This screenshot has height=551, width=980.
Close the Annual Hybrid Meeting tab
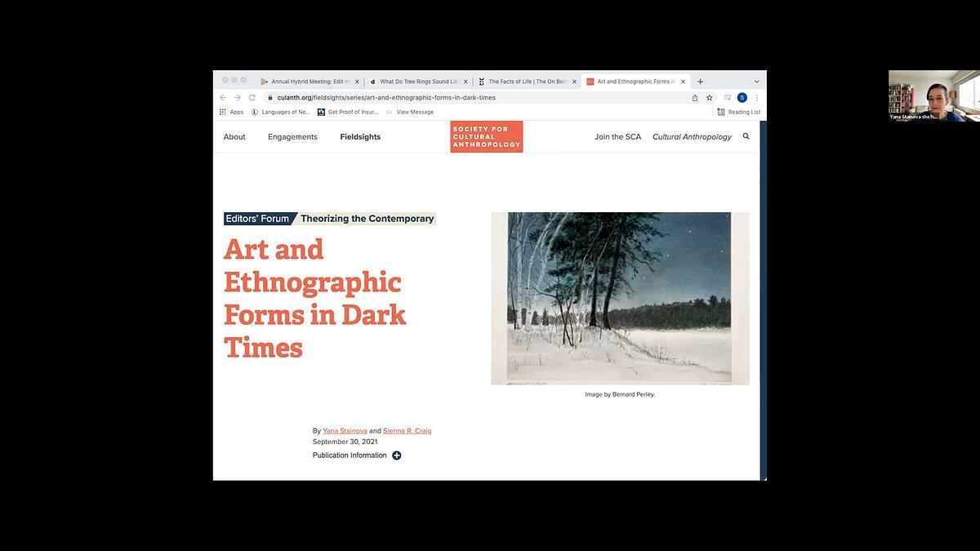click(x=357, y=82)
